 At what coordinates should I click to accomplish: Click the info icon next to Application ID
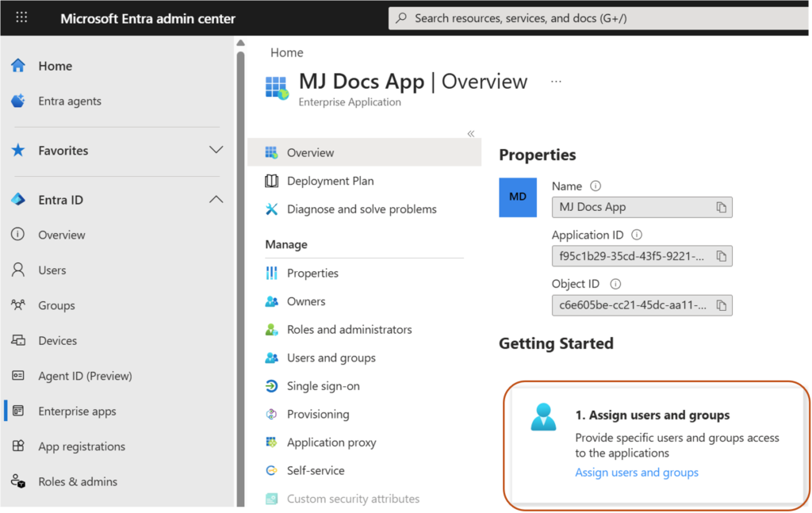click(x=636, y=235)
